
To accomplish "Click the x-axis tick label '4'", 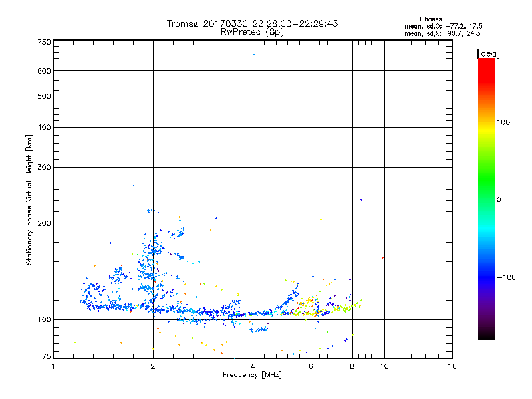I will 253,366.
